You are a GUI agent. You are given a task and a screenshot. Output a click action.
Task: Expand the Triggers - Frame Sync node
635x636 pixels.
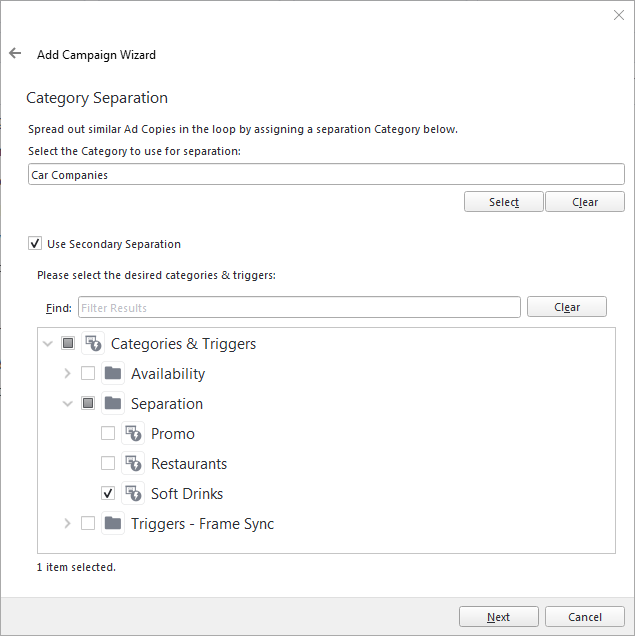[x=67, y=523]
